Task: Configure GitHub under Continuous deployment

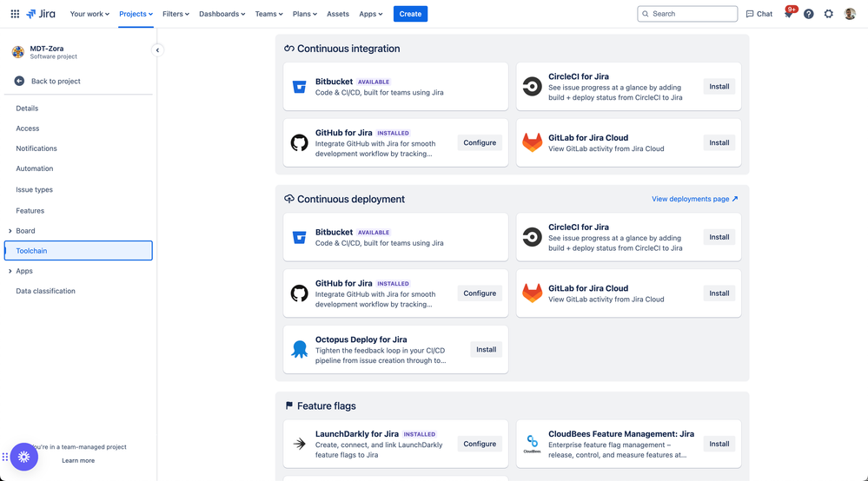Action: (x=480, y=293)
